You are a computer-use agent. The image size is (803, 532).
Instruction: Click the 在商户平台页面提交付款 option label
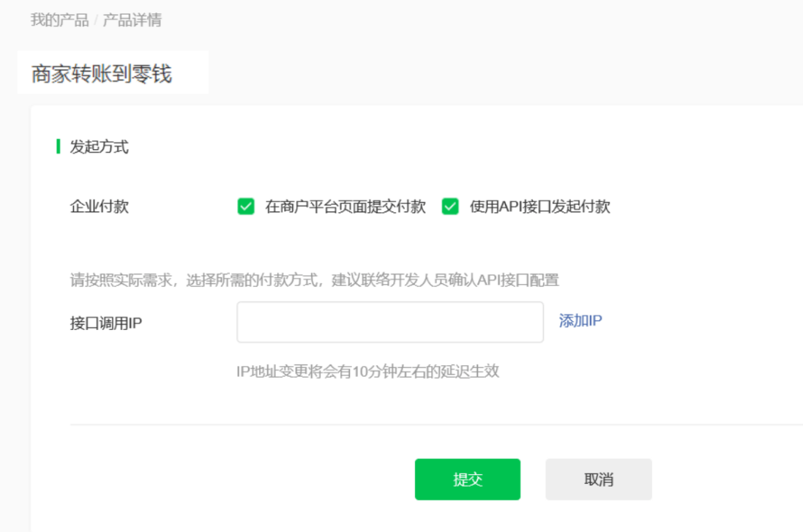pos(346,206)
